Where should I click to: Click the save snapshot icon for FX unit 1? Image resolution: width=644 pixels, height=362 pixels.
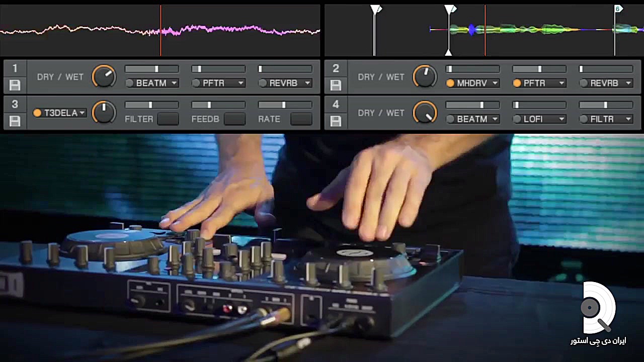click(x=15, y=84)
